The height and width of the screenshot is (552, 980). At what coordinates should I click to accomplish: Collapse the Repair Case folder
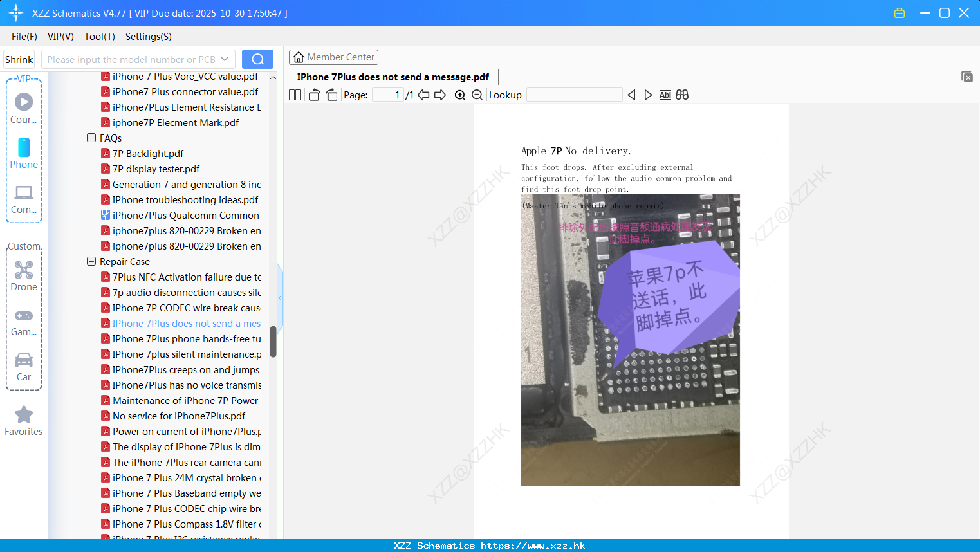click(x=91, y=261)
